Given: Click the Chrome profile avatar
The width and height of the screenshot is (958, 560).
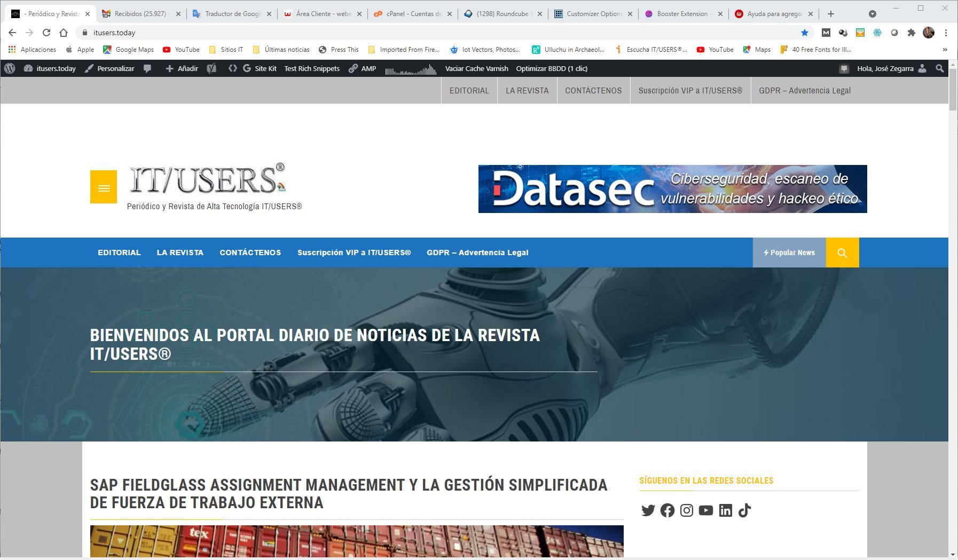Looking at the screenshot, I should [x=929, y=33].
